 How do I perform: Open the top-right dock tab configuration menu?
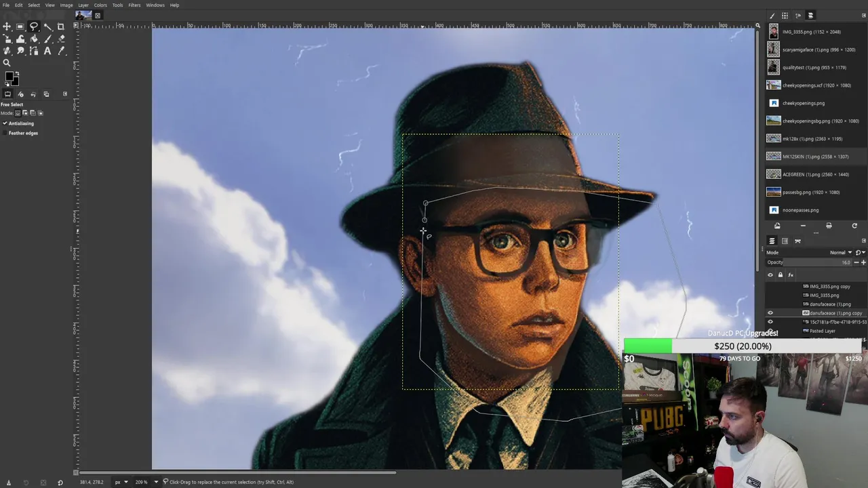(x=863, y=16)
